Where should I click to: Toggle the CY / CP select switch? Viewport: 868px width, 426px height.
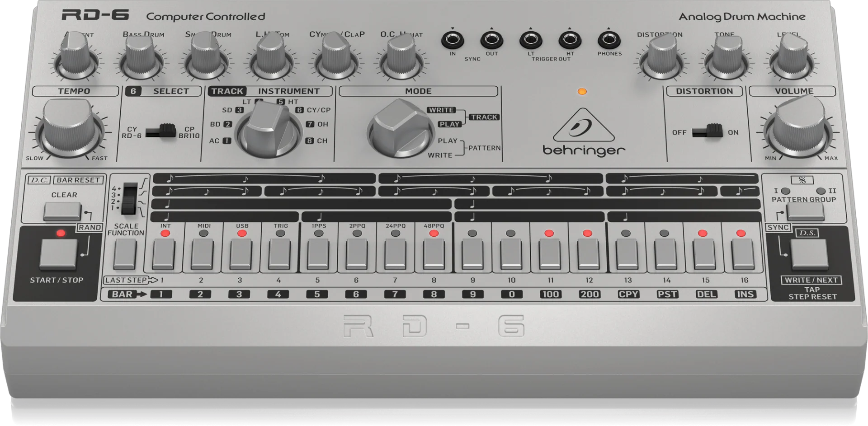161,131
